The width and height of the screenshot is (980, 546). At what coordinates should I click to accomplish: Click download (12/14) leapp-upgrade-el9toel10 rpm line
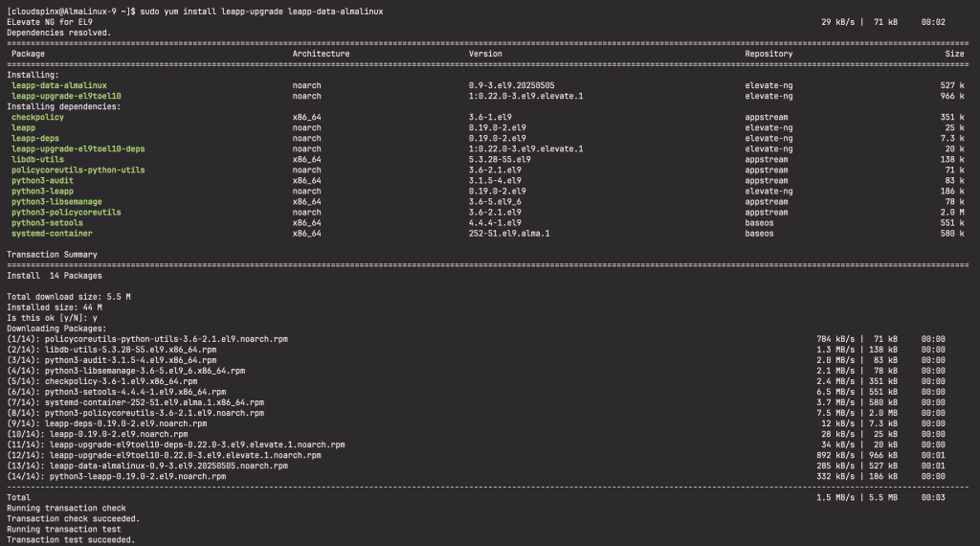tap(165, 456)
